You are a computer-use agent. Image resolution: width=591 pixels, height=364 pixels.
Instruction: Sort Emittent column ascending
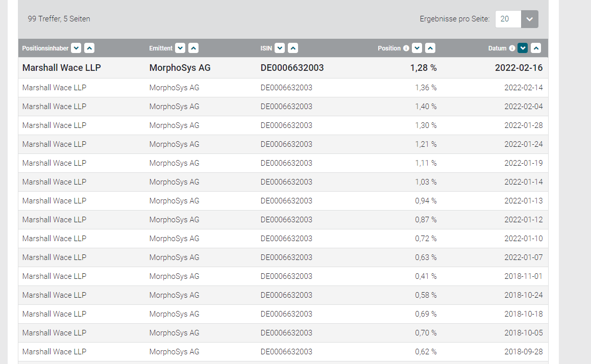(193, 48)
